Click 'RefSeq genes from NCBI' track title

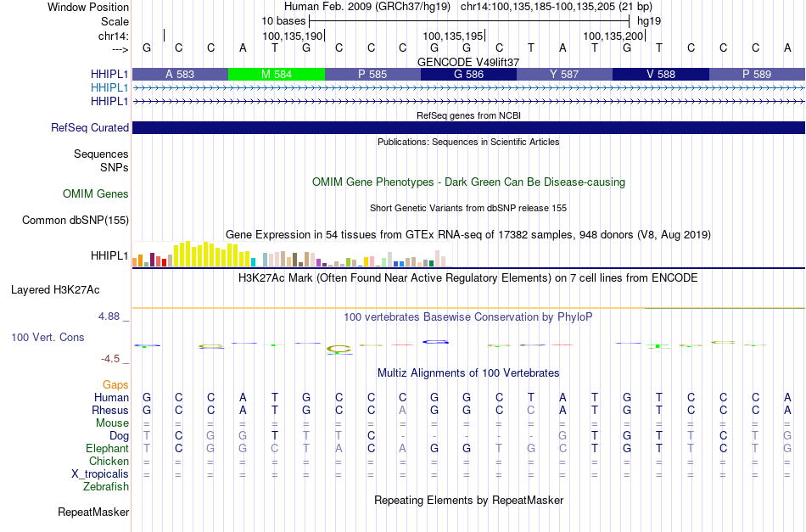tap(469, 115)
